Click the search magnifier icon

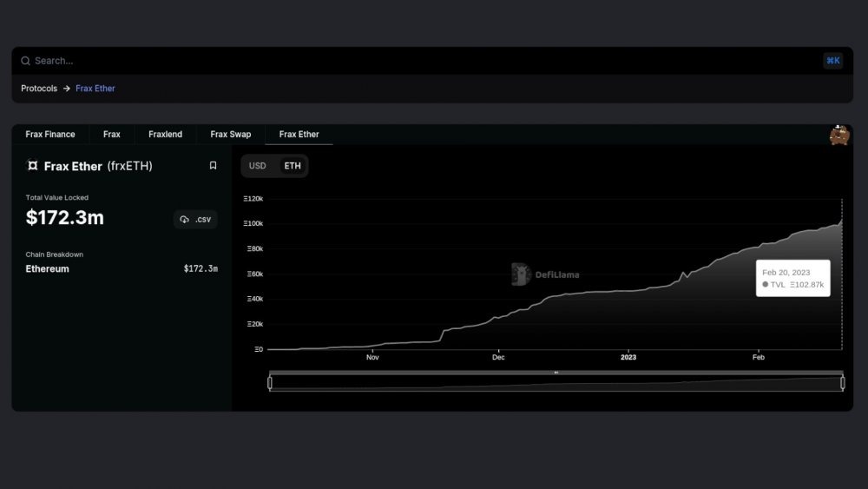[25, 61]
